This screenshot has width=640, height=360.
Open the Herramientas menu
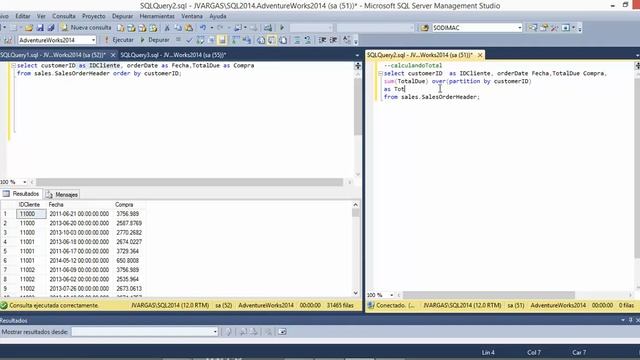tap(157, 16)
